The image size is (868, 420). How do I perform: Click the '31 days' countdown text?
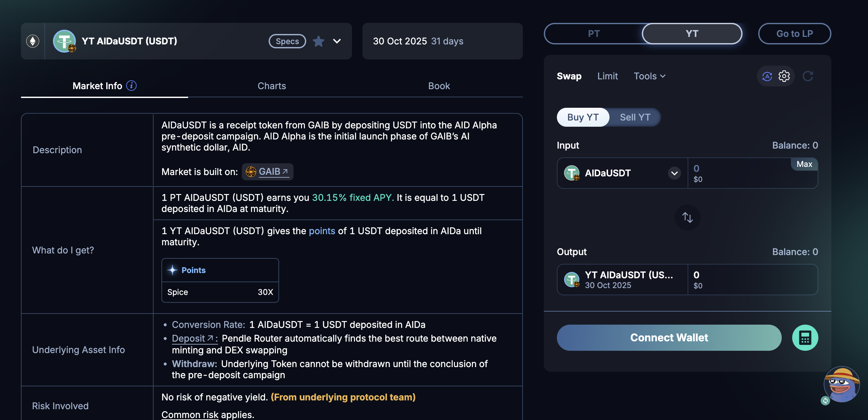pos(447,41)
